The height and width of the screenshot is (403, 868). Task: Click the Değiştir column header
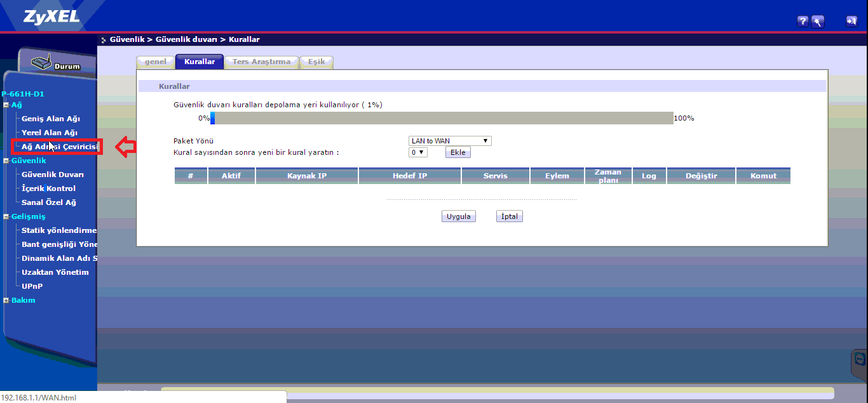click(701, 176)
